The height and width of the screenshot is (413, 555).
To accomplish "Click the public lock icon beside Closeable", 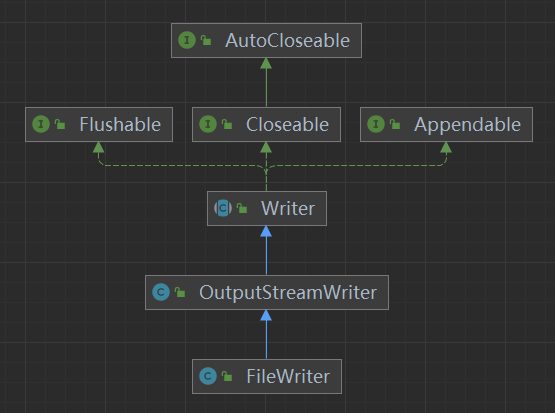I will tap(227, 124).
